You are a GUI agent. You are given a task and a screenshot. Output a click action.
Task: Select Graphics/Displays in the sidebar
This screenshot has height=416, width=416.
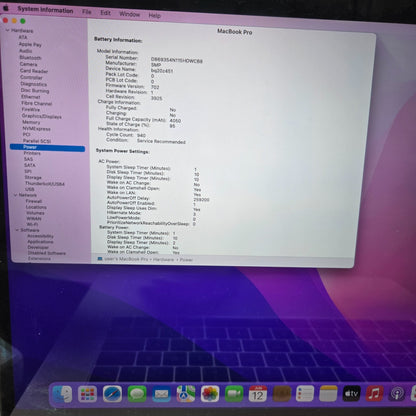click(x=42, y=116)
